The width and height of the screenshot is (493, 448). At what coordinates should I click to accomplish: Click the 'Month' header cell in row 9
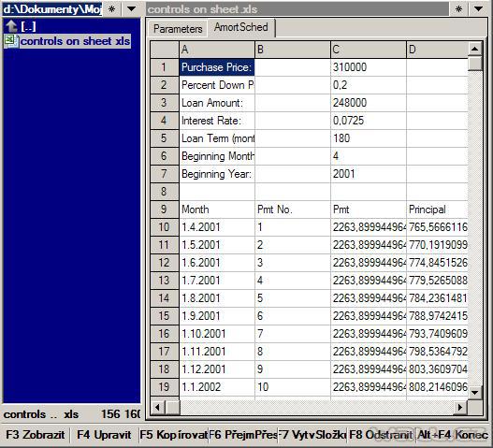point(217,210)
